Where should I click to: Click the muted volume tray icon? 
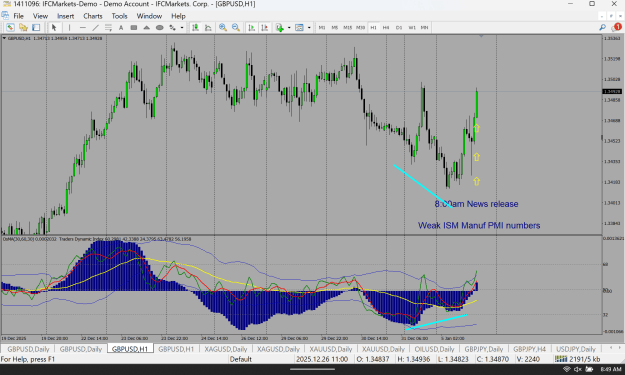click(578, 369)
